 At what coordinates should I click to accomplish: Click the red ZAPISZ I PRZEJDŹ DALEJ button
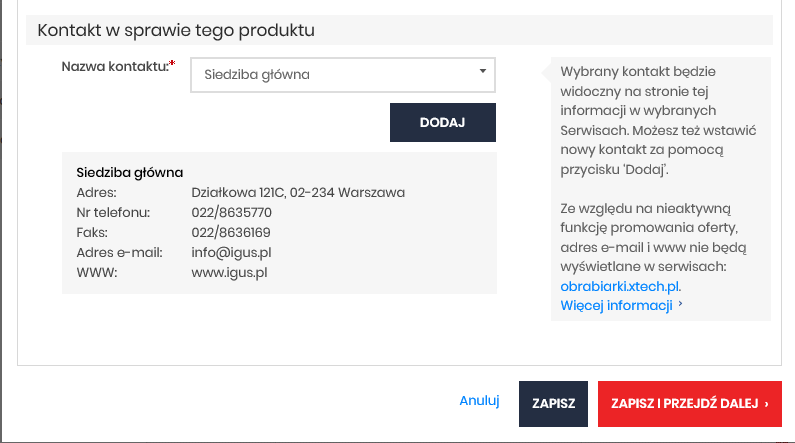coord(689,404)
